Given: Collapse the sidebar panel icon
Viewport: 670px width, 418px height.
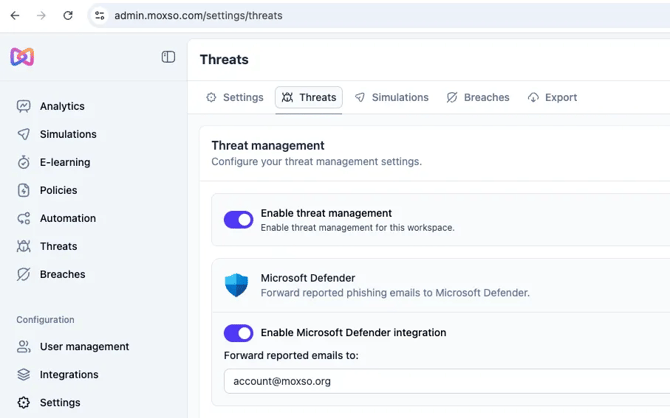Looking at the screenshot, I should point(168,57).
